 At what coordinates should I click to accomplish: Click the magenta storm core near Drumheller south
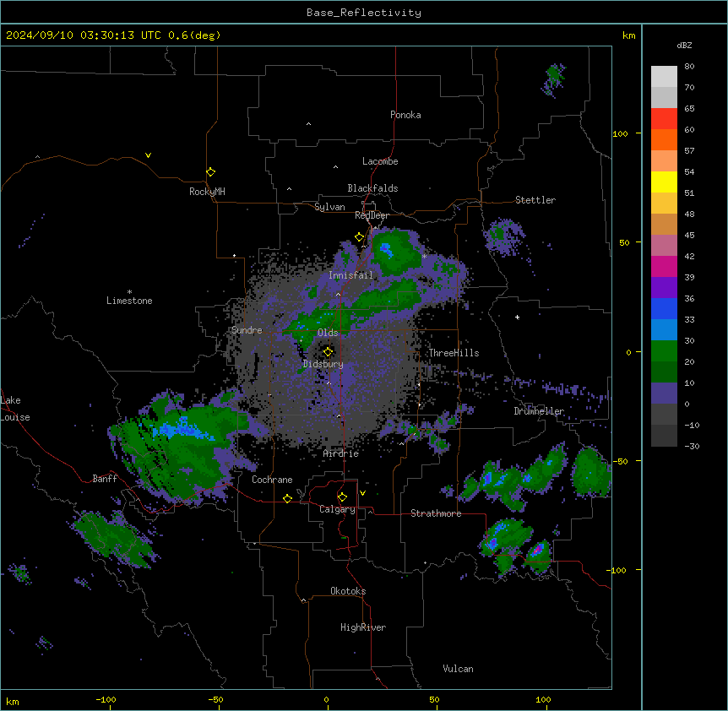coord(537,550)
